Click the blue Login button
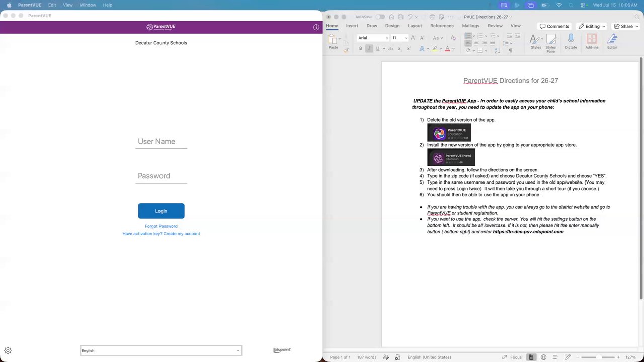 pos(161,211)
